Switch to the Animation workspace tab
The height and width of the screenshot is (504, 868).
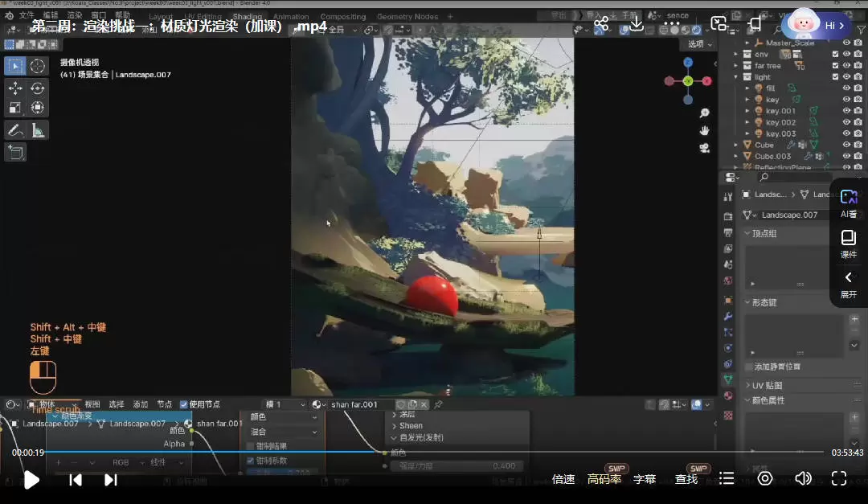tap(291, 17)
